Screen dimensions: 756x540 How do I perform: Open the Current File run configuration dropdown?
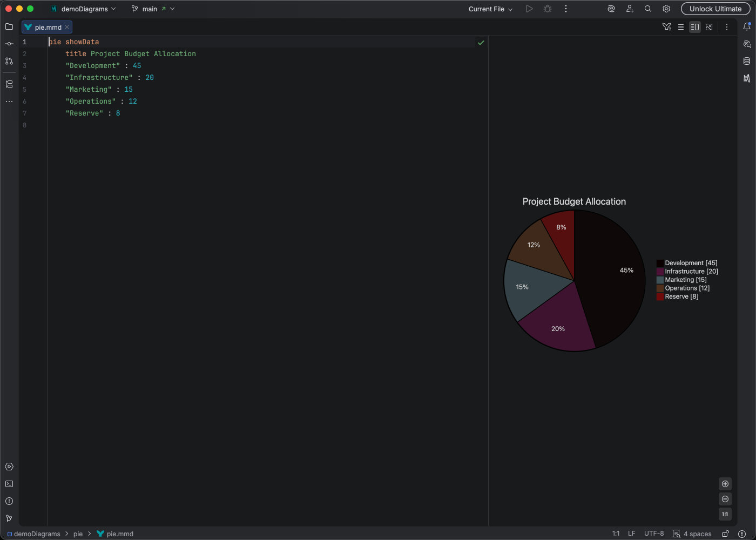489,9
